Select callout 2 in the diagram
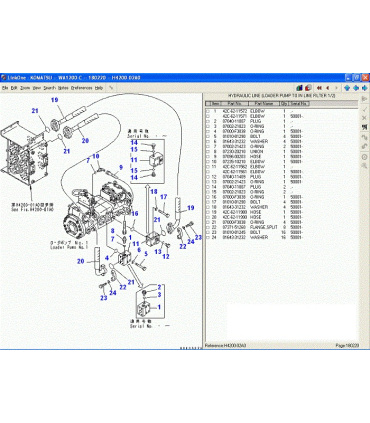 (159, 287)
